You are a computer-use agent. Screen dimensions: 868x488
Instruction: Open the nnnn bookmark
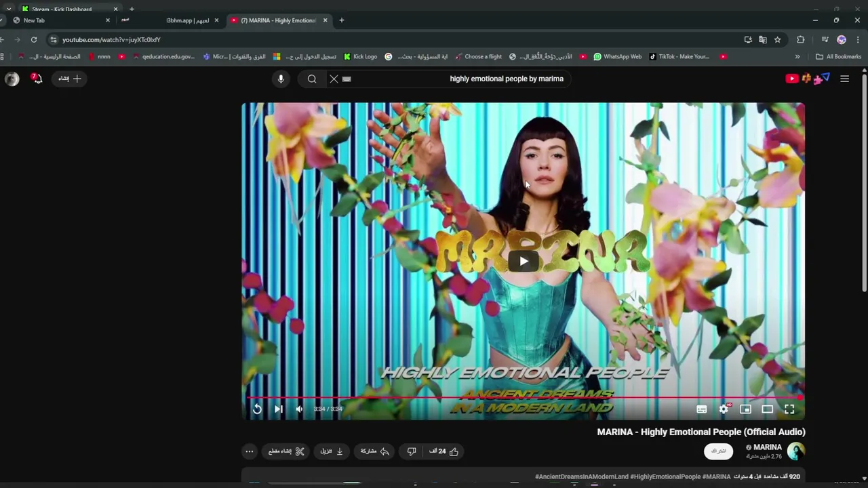click(99, 57)
